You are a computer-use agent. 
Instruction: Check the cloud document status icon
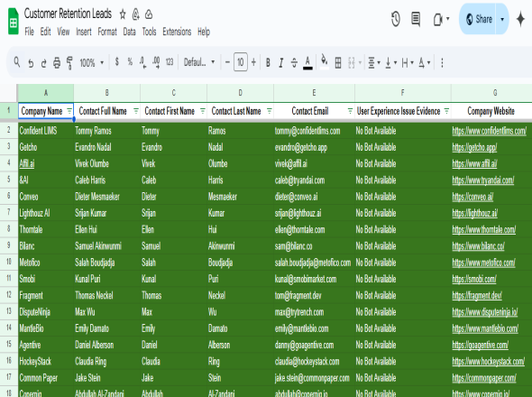click(x=149, y=14)
